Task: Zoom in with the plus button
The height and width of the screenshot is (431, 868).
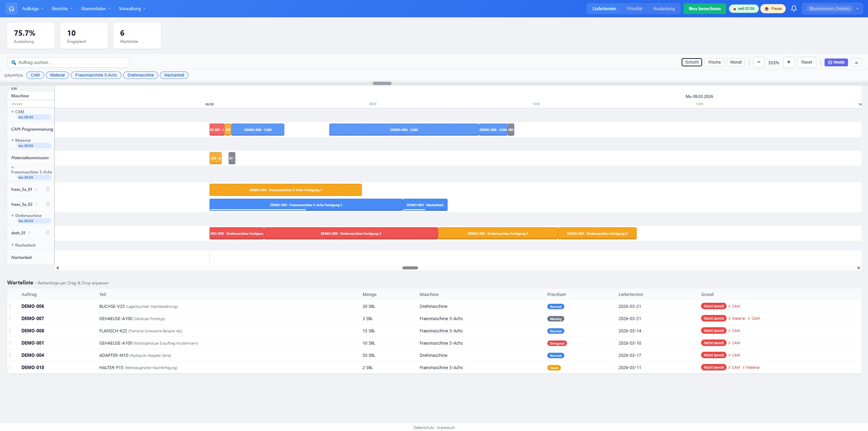Action: (x=789, y=62)
